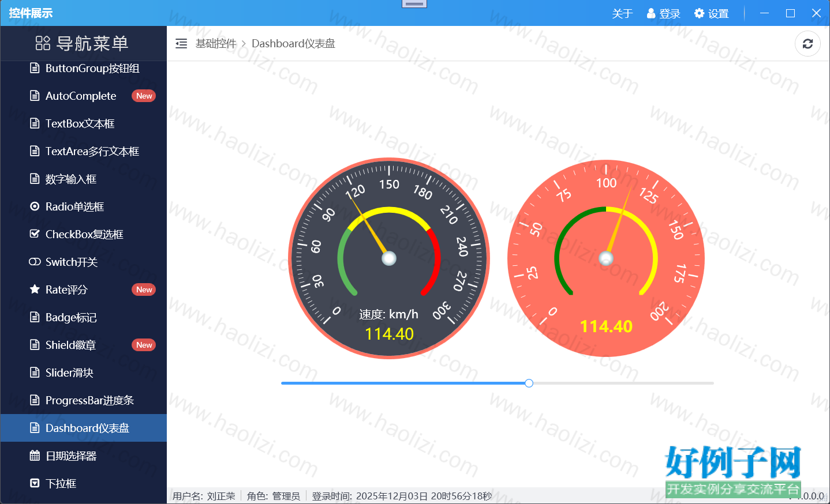Click the TextBox document icon

point(35,123)
